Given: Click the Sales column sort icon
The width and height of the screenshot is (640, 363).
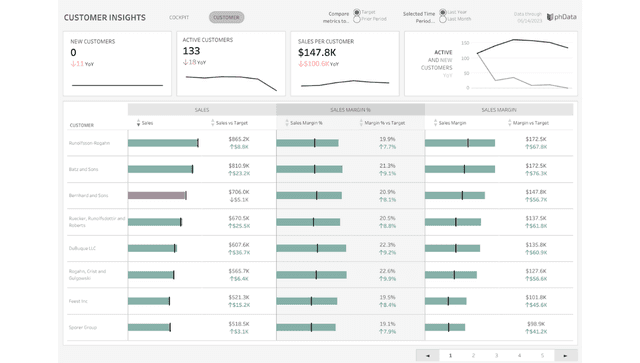Looking at the screenshot, I should 138,123.
